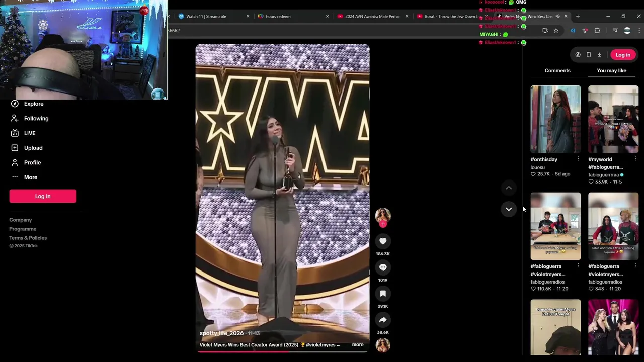Go to the next video with down chevron
The width and height of the screenshot is (644, 362).
(509, 209)
